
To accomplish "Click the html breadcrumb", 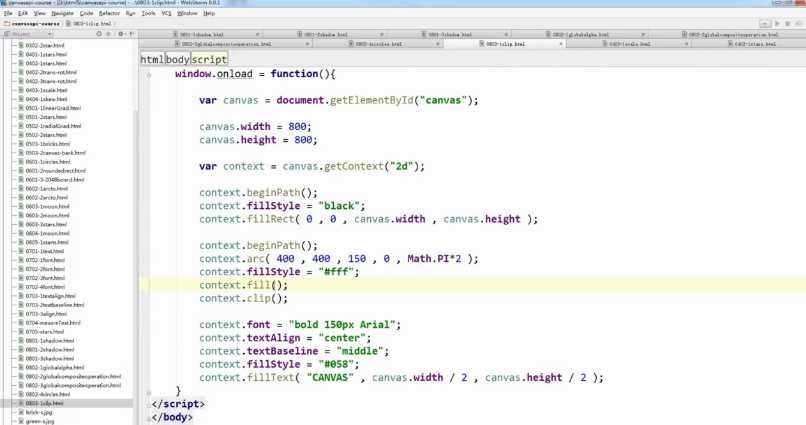I will click(x=152, y=60).
